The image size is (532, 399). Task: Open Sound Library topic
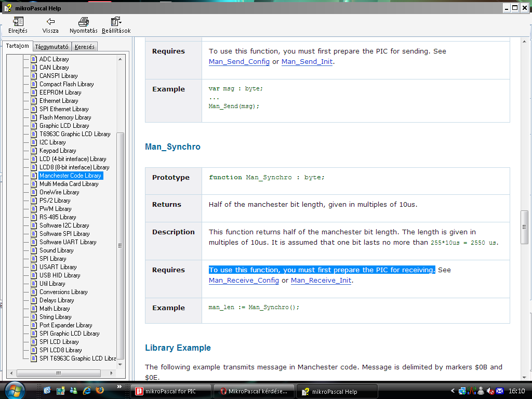[x=56, y=250]
